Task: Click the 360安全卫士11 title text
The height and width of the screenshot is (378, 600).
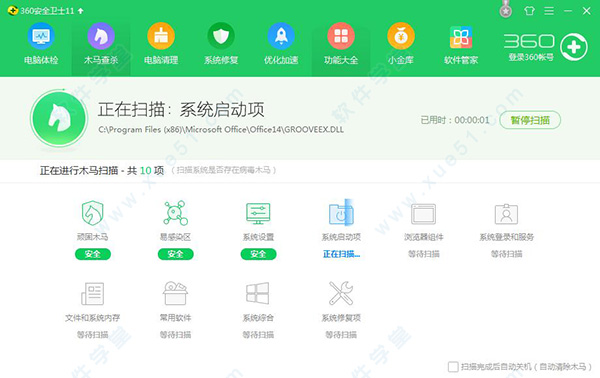Action: click(x=47, y=11)
